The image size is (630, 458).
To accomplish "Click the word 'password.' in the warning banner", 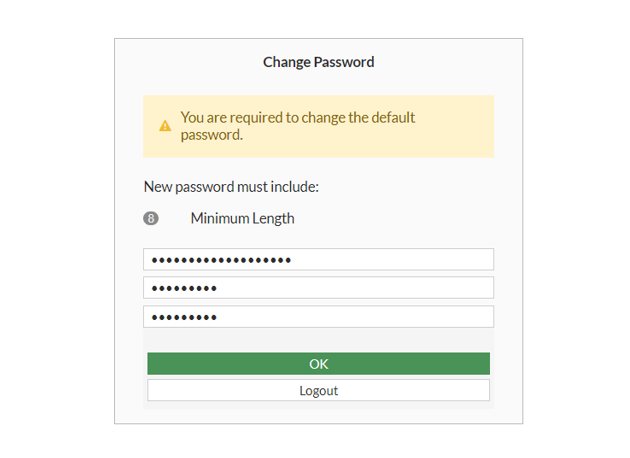I will (x=212, y=135).
